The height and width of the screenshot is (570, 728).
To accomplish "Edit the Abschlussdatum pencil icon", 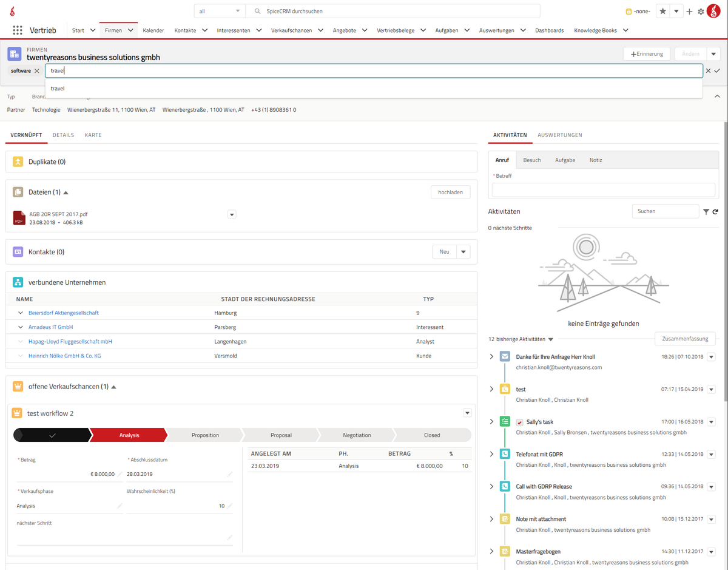I will click(x=230, y=474).
